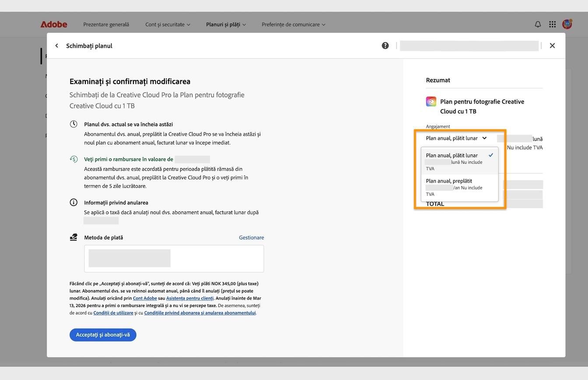Screen dimensions: 588x380
Task: Click the payment method field
Action: click(174, 258)
